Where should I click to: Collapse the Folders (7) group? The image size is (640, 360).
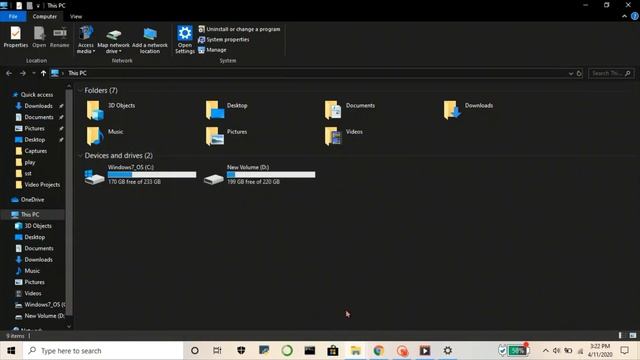80,90
